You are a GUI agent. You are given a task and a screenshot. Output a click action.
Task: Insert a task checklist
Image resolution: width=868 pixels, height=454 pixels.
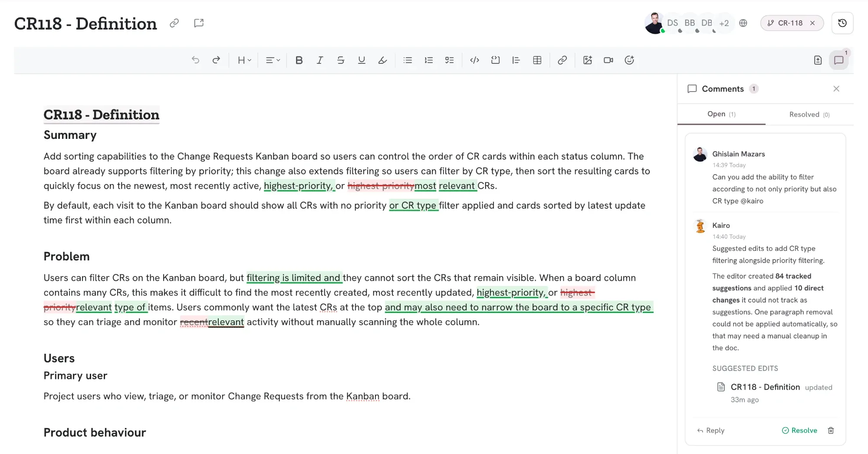point(450,60)
